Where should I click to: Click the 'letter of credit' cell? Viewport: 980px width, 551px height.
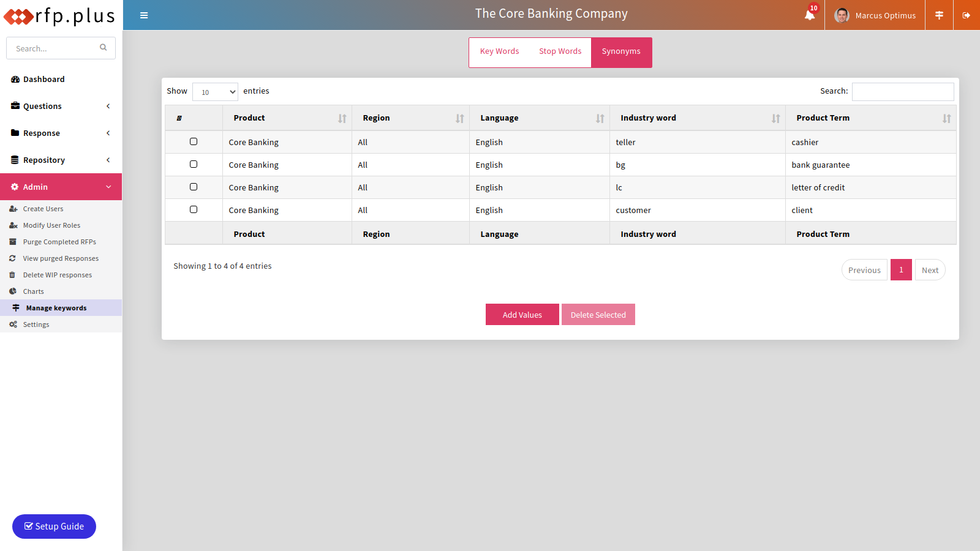tap(870, 187)
